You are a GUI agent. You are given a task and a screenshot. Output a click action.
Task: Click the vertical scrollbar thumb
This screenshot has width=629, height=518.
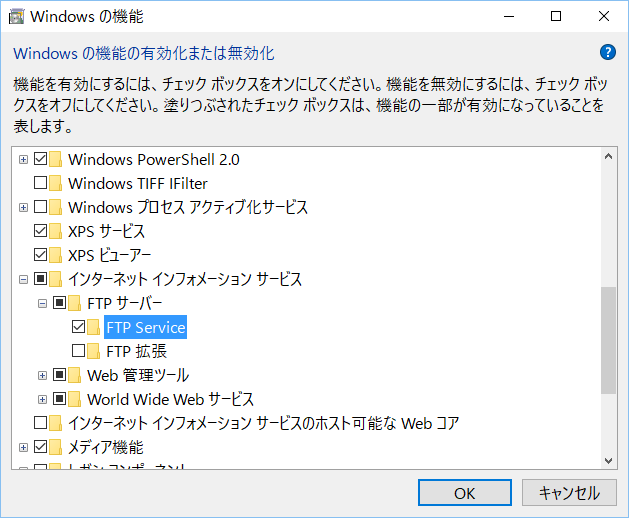click(608, 340)
